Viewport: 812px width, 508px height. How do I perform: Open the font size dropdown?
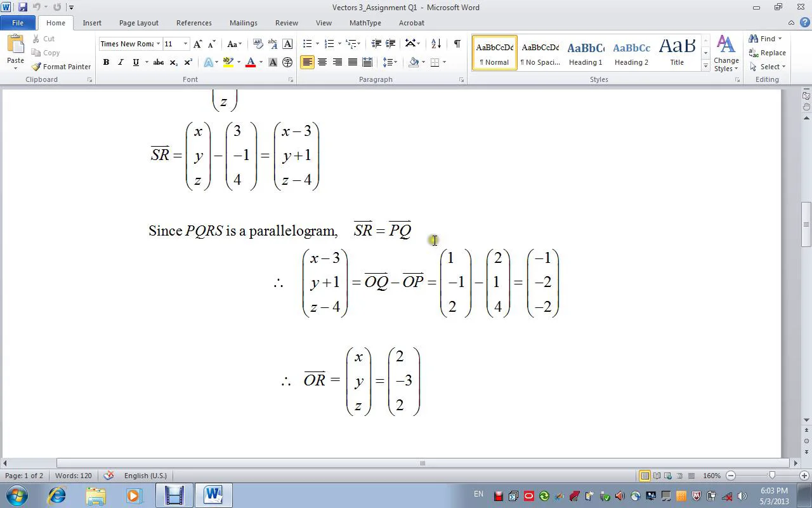[185, 44]
